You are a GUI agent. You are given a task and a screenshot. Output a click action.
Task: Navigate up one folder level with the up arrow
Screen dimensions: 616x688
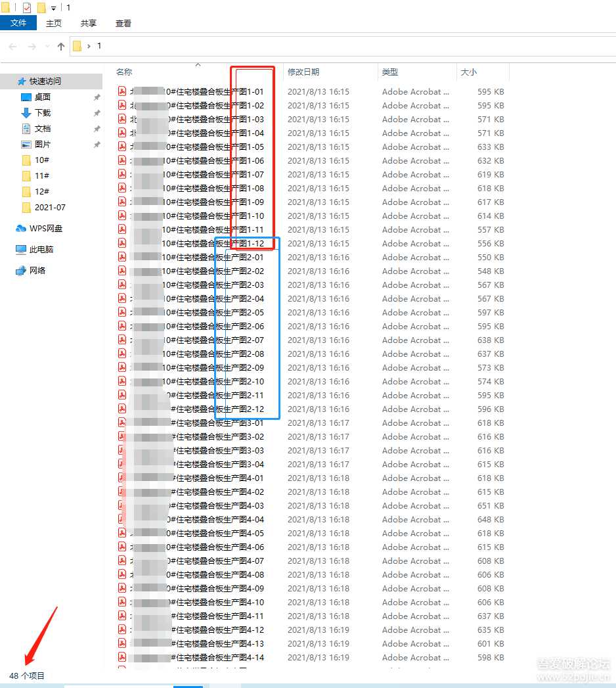60,46
